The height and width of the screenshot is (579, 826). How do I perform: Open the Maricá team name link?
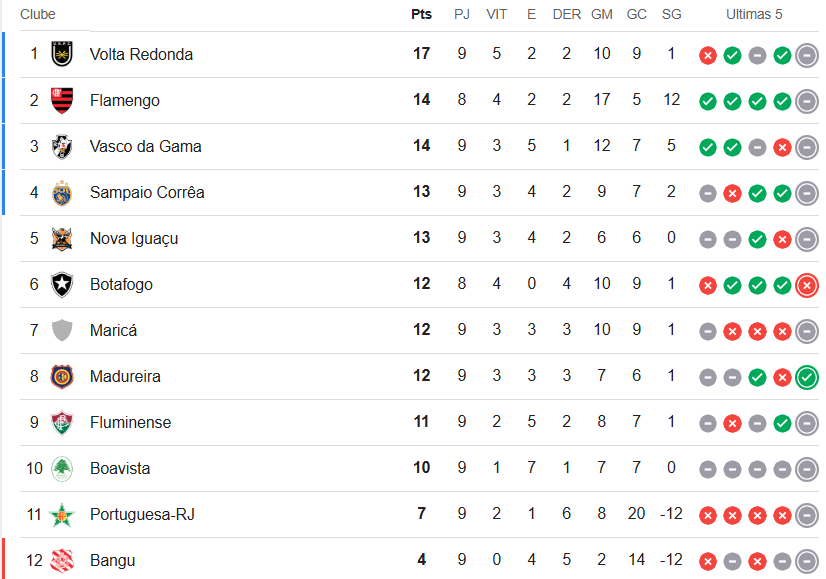pyautogui.click(x=113, y=330)
